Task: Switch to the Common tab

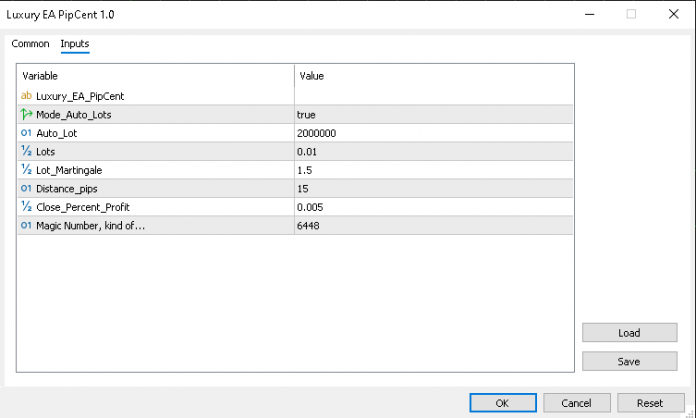Action: point(30,44)
